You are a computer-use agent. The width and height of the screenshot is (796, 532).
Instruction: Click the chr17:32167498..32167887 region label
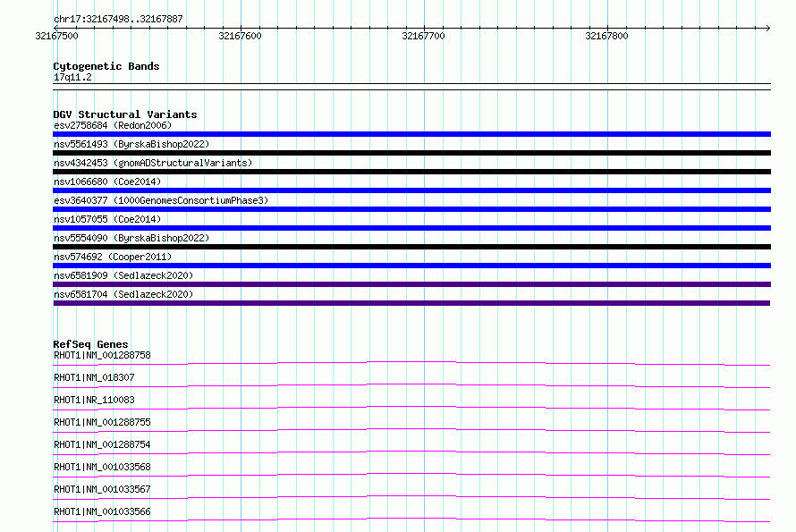tap(118, 19)
